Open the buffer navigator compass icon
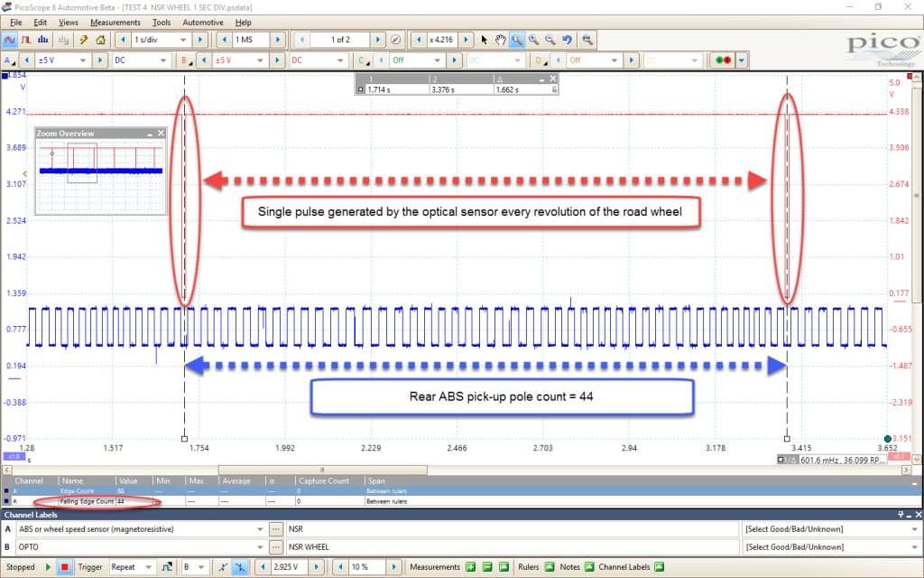This screenshot has height=578, width=924. 396,40
